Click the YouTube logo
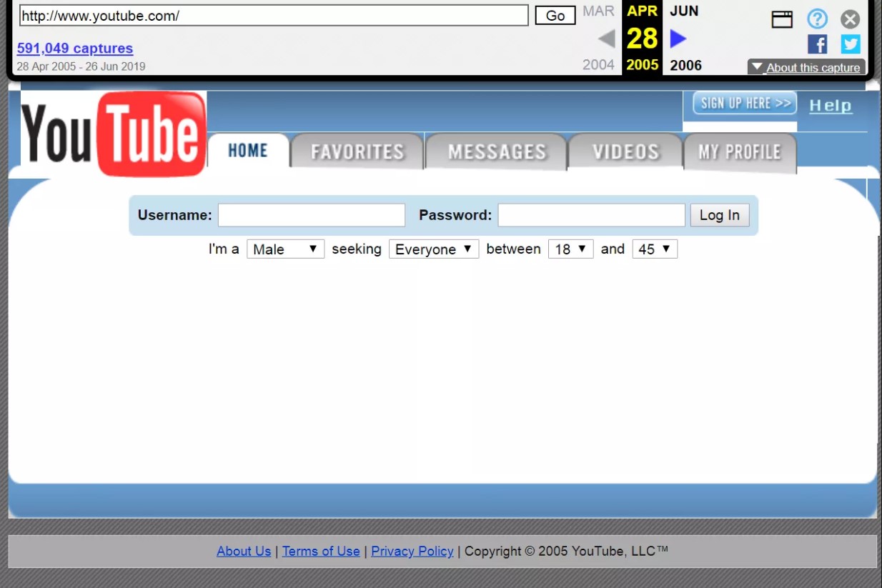The height and width of the screenshot is (588, 882). point(114,134)
